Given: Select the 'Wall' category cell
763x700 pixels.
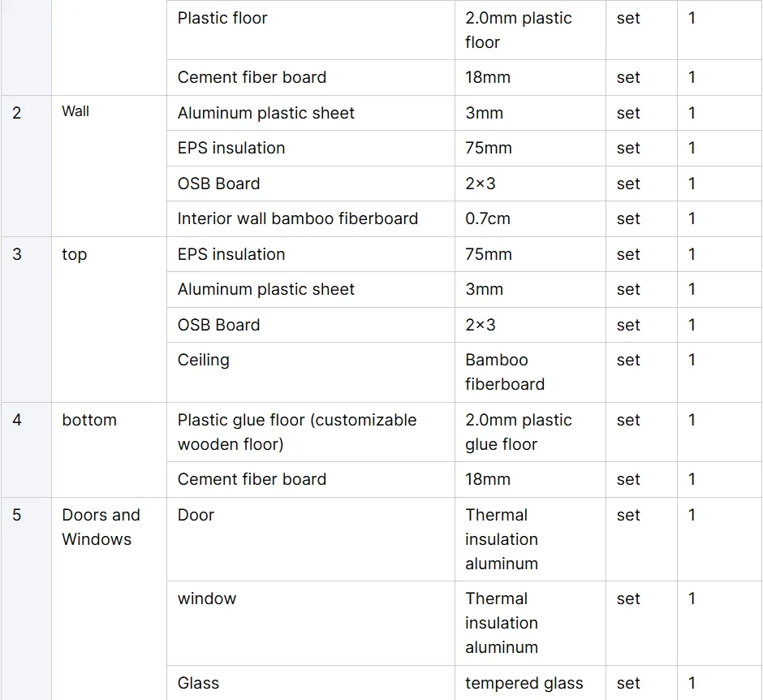Looking at the screenshot, I should pos(75,112).
